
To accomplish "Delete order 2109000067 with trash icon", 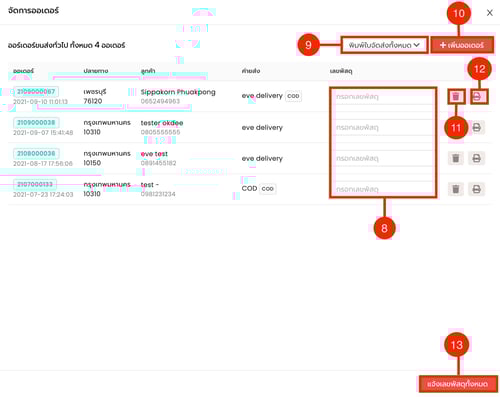I will (x=456, y=97).
